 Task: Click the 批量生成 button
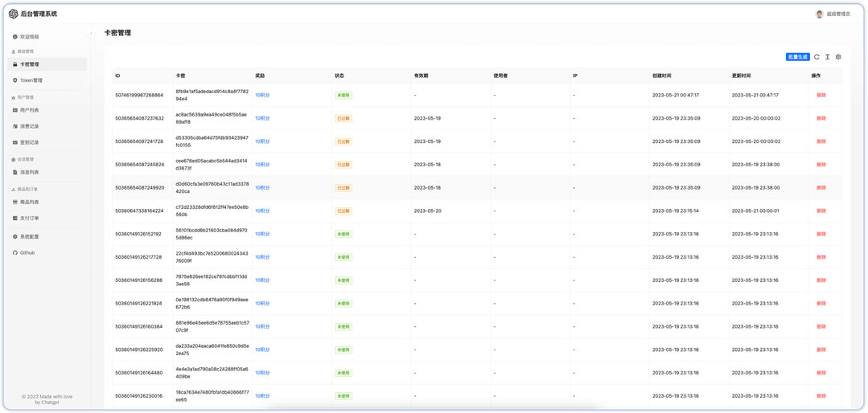coord(797,57)
